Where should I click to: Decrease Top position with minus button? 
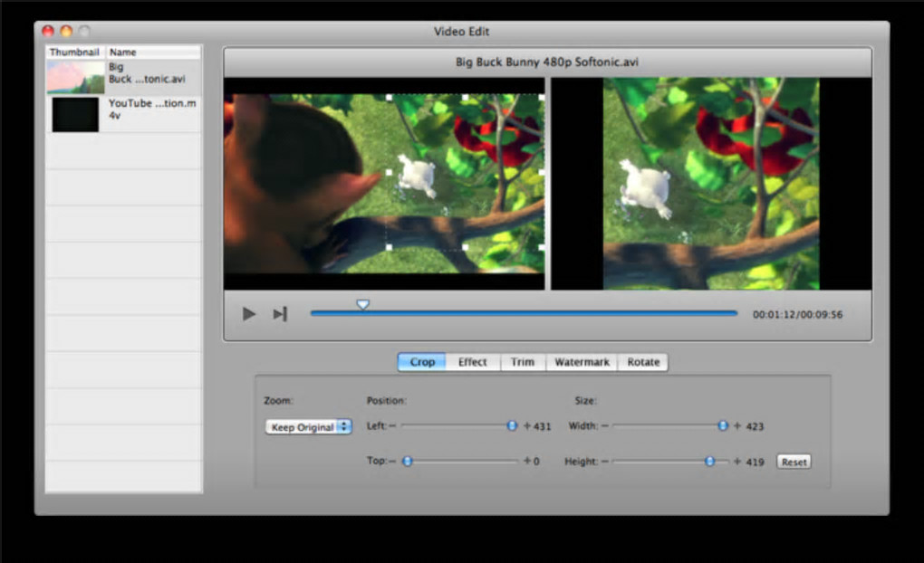pyautogui.click(x=392, y=461)
